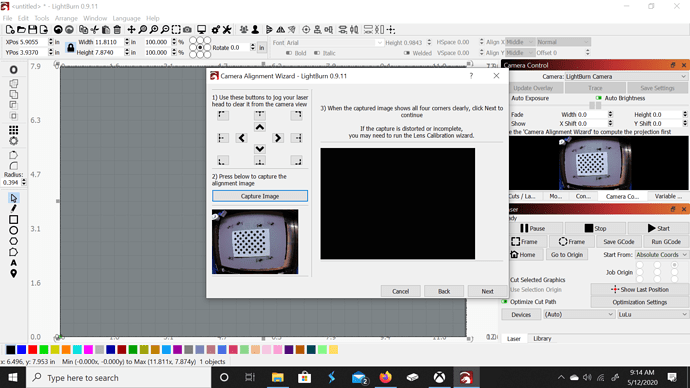Jog laser up with the up arrow
Screen dimensions: 690x388
[260, 127]
